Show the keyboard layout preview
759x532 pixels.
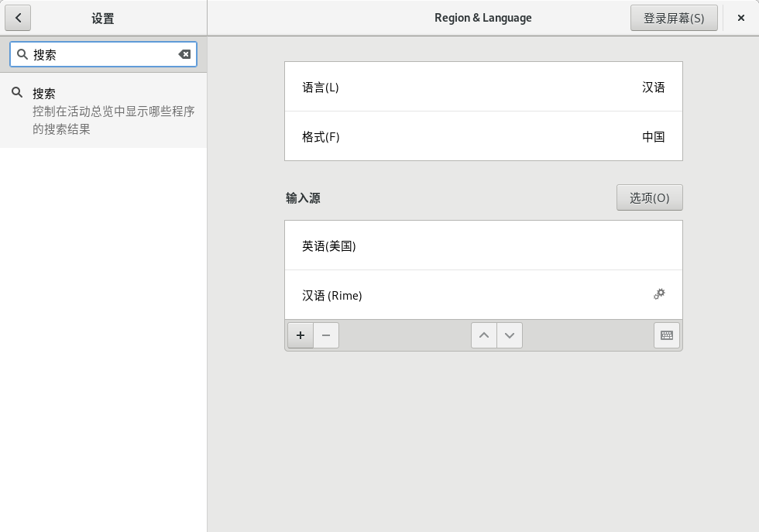tap(666, 335)
